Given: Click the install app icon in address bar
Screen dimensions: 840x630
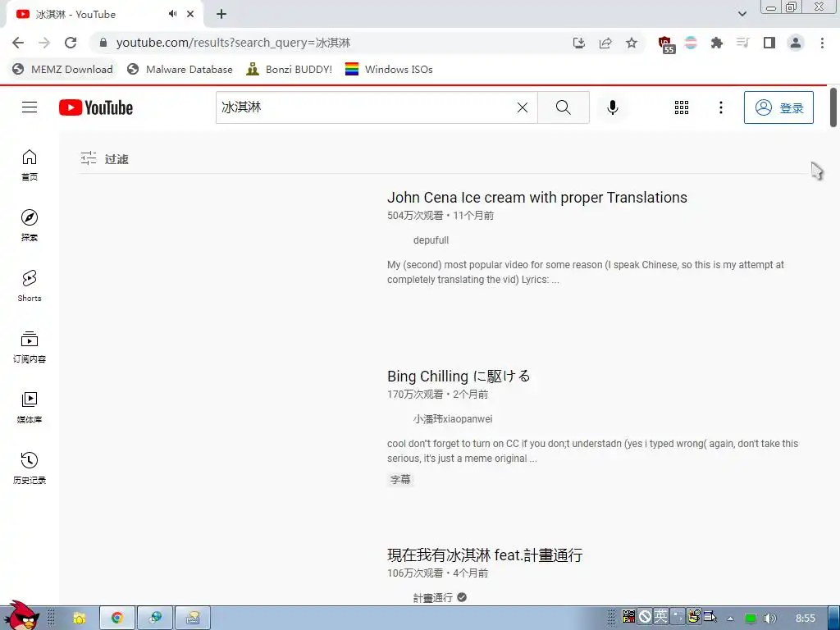Looking at the screenshot, I should coord(578,43).
